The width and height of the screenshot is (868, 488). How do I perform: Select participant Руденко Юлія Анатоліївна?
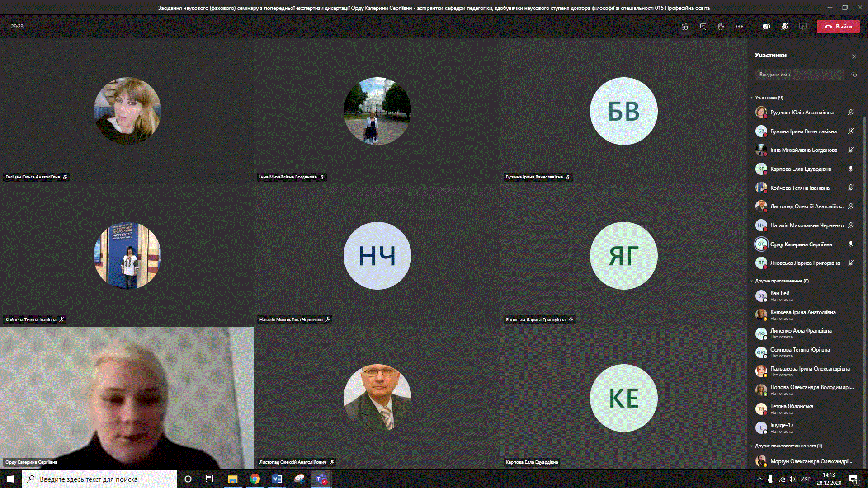802,113
